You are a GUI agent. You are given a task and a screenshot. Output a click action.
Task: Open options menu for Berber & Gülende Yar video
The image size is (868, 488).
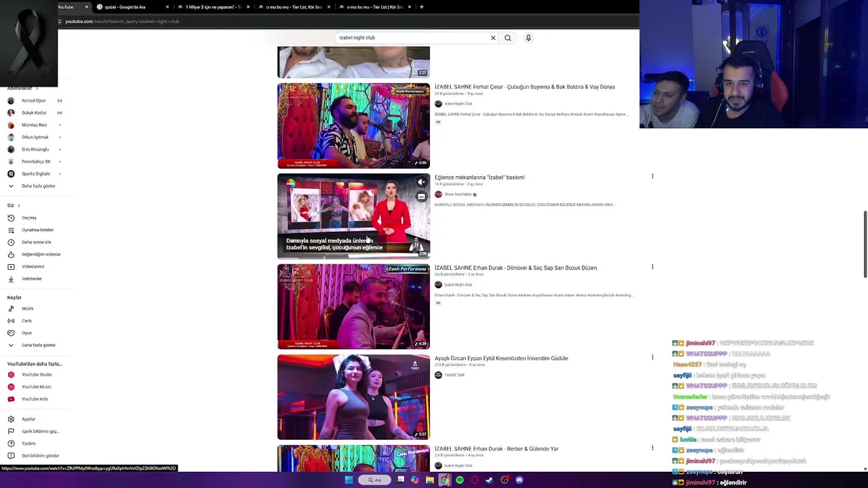point(652,448)
